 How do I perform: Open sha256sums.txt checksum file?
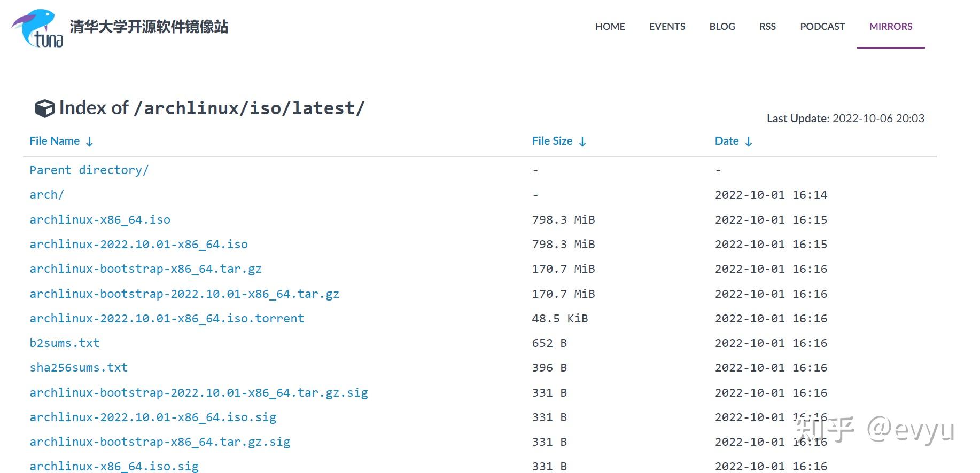pyautogui.click(x=79, y=368)
